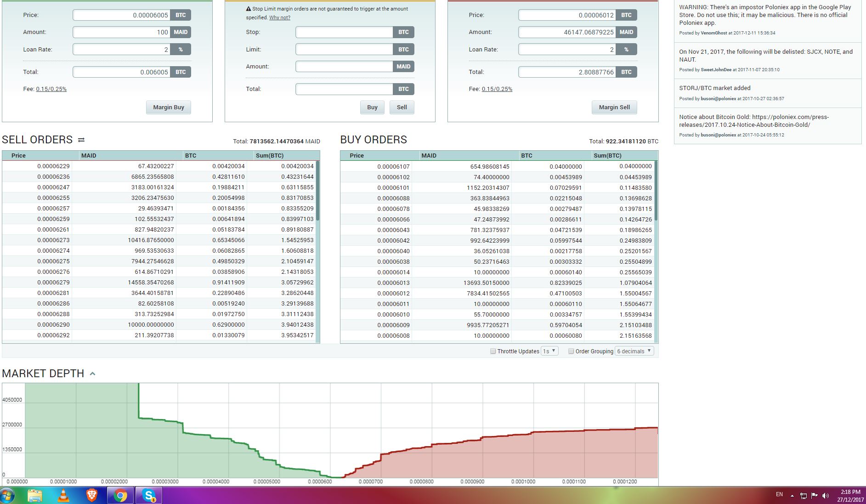The image size is (866, 504).
Task: Open Brave browser from the taskbar
Action: coord(92,496)
